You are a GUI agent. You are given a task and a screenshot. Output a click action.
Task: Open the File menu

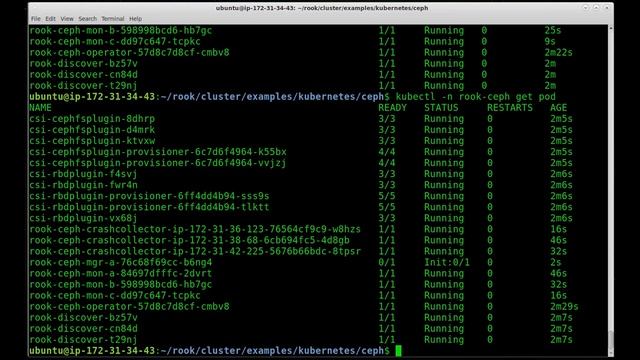click(36, 19)
